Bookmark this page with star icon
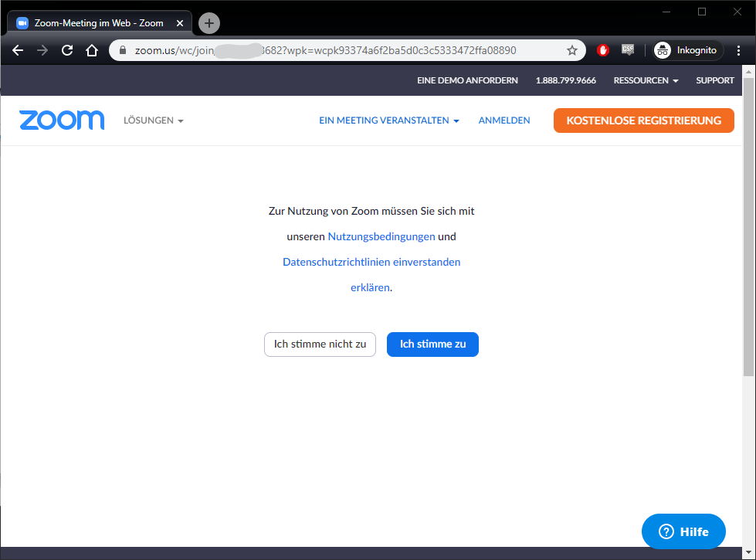 [x=572, y=50]
